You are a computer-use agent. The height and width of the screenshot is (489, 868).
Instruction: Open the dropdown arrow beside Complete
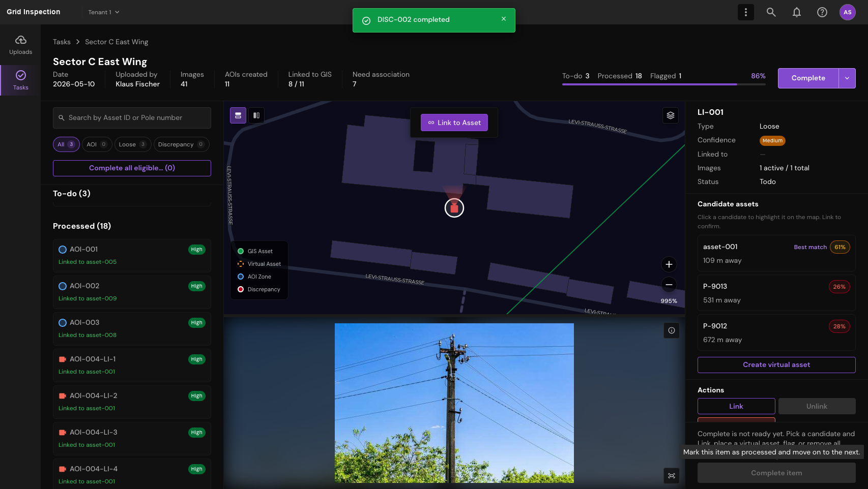click(847, 78)
